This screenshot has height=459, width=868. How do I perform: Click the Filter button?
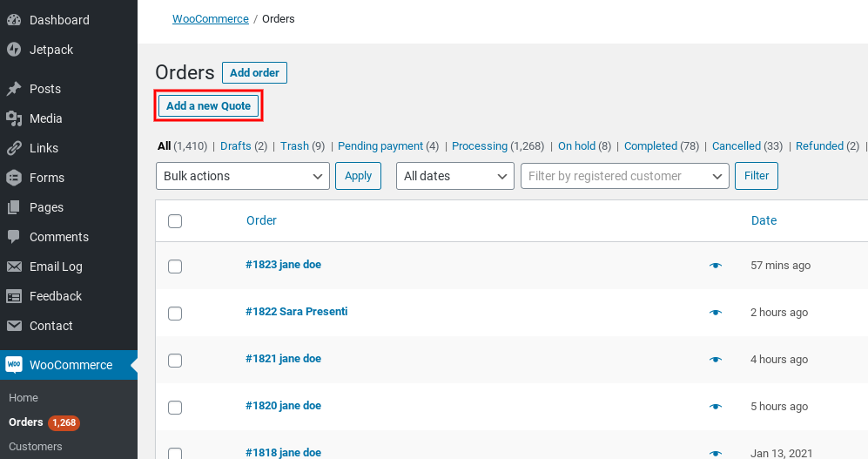tap(757, 176)
